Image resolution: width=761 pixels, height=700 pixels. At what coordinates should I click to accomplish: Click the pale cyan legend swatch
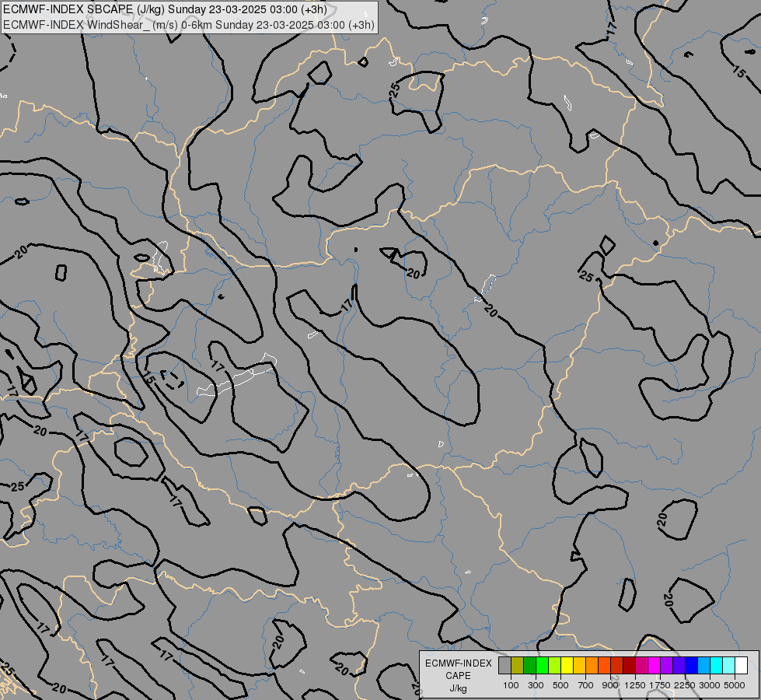coord(728,665)
